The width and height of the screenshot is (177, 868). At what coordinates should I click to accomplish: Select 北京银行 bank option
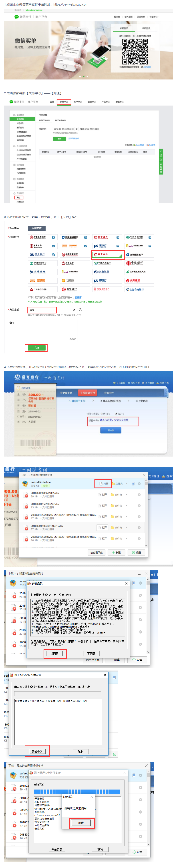pyautogui.click(x=139, y=280)
